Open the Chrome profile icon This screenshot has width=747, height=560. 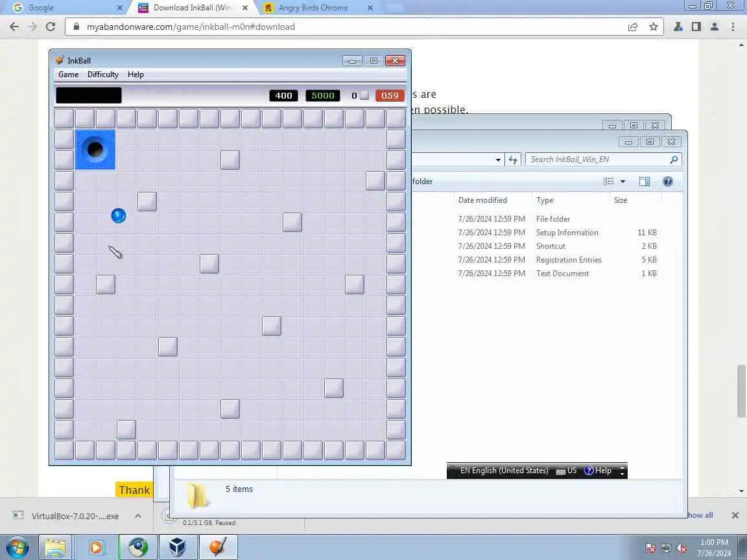pyautogui.click(x=714, y=27)
